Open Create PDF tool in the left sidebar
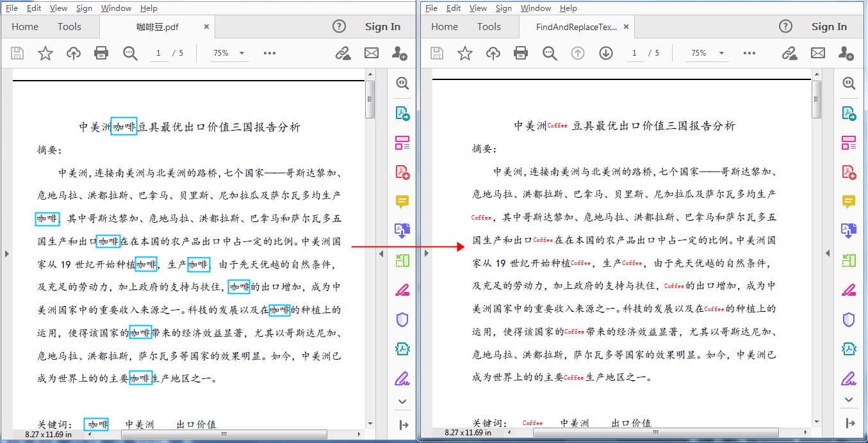Viewport: 868px width, 443px height. 402,172
